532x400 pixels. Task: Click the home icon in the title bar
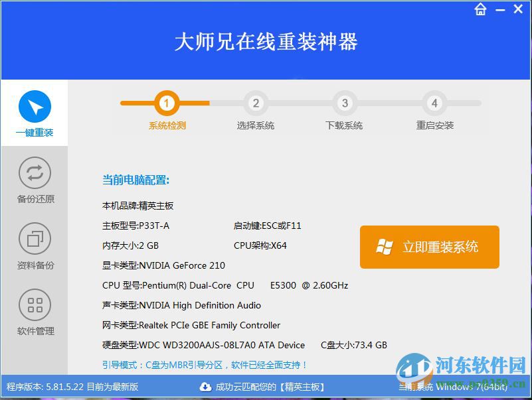click(480, 9)
